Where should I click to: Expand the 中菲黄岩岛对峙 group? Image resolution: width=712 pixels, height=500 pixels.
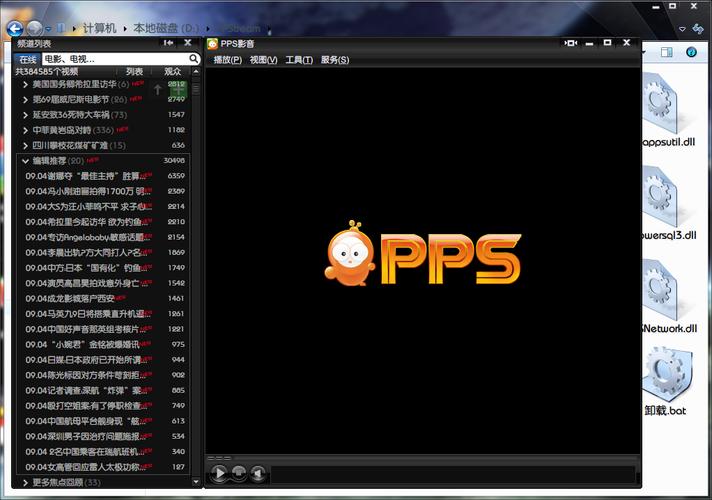tap(25, 131)
